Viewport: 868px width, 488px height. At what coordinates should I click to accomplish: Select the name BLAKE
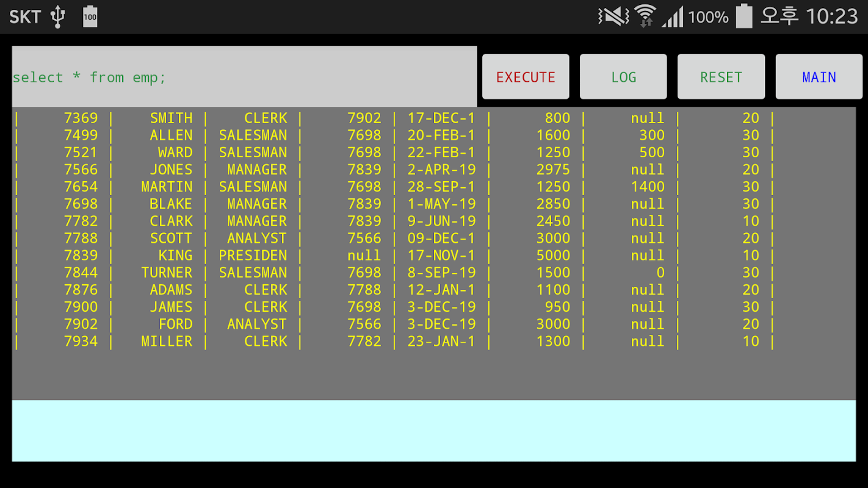171,204
